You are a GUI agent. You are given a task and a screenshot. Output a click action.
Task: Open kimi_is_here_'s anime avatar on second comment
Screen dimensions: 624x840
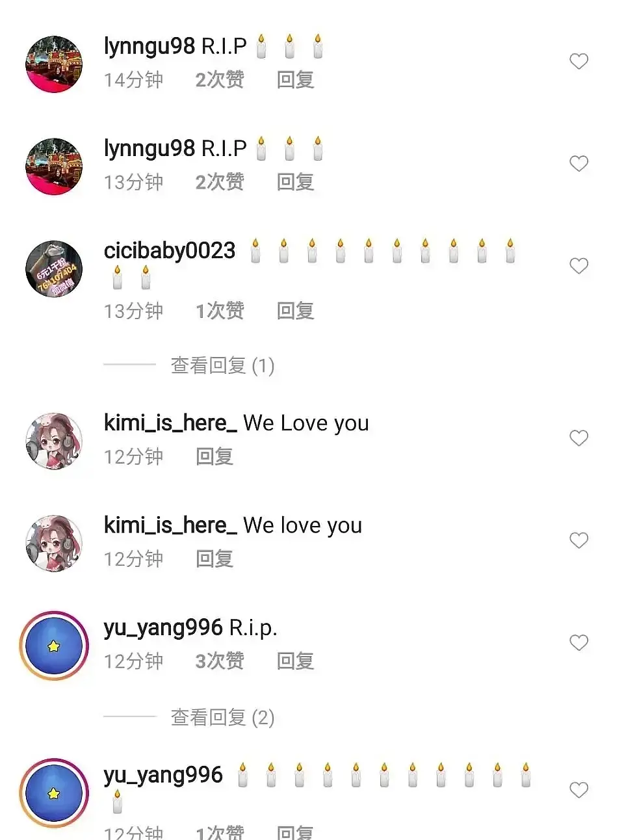click(x=54, y=544)
